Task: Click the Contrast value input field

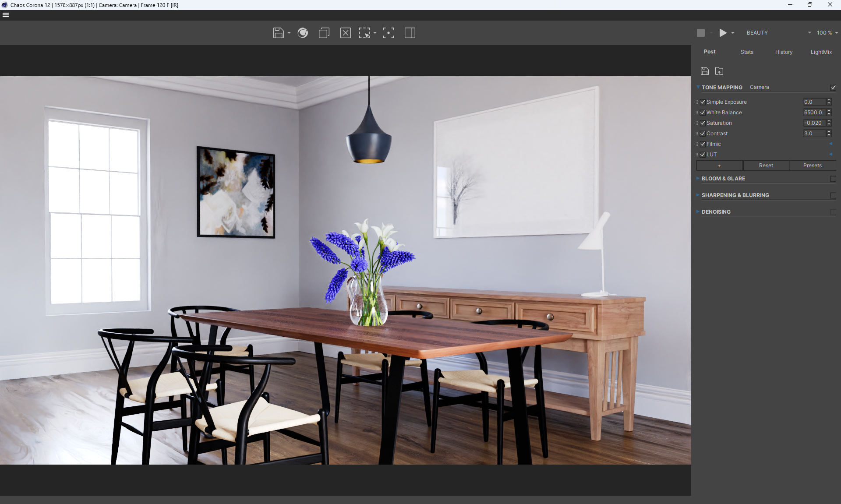Action: [x=814, y=134]
